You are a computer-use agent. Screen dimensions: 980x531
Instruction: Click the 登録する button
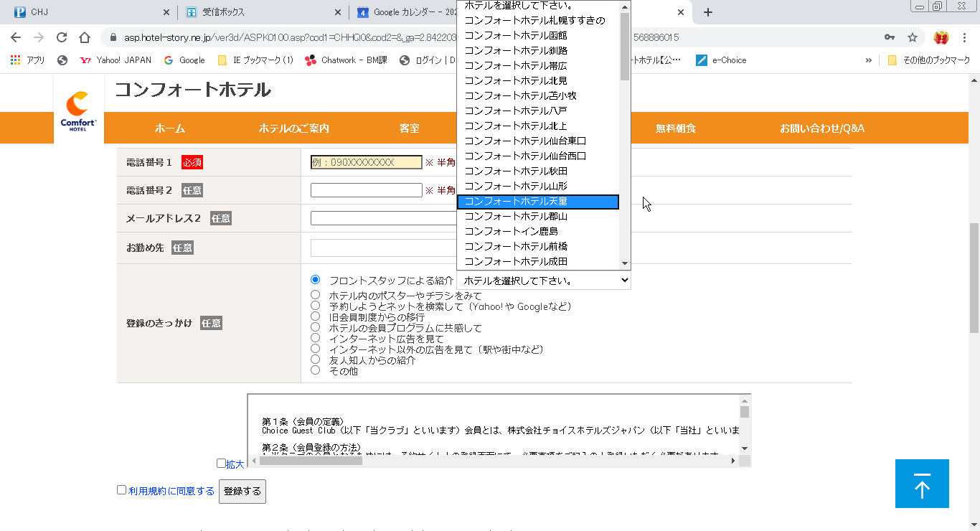(242, 492)
